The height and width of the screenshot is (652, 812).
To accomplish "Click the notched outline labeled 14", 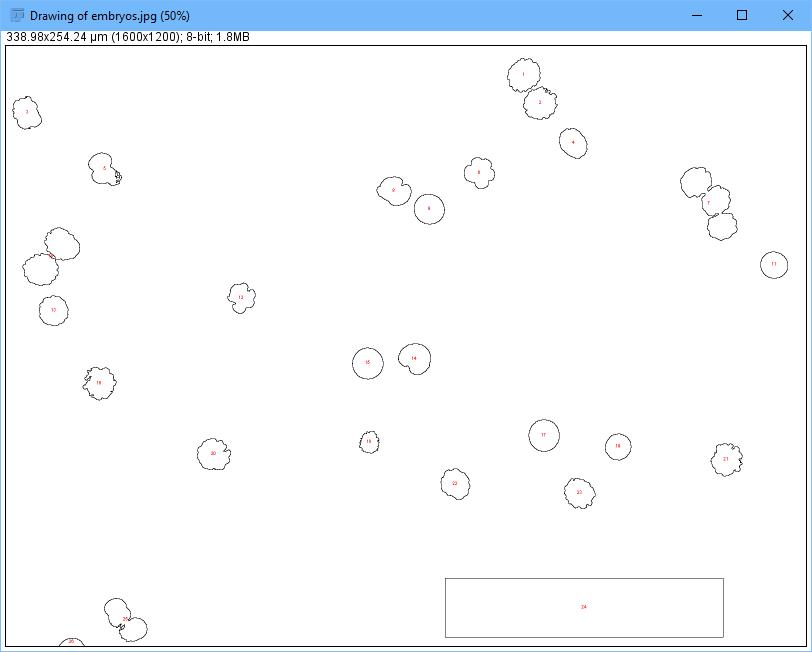I will 414,359.
